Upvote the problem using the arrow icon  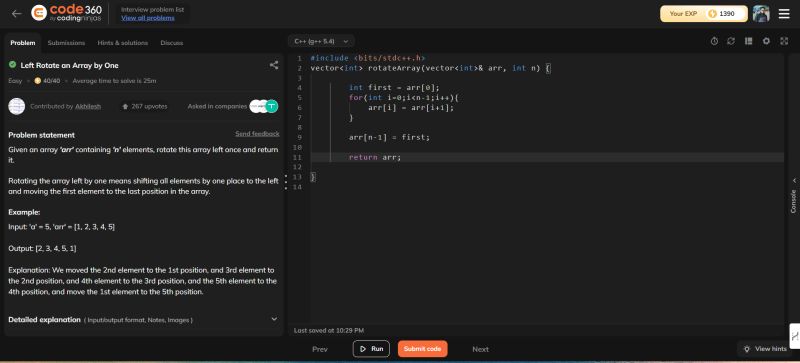coord(125,107)
